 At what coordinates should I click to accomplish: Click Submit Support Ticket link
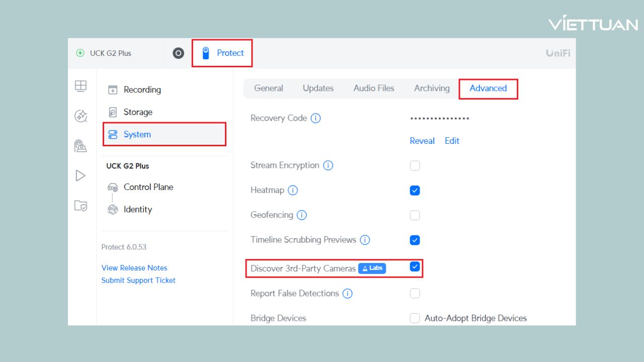coord(138,281)
